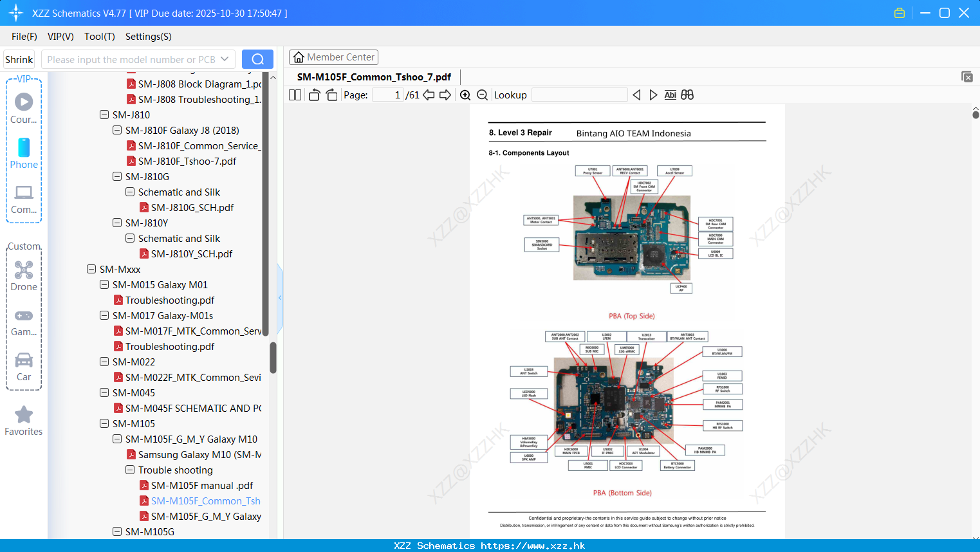Open SM-M045F SCHEMATIC AND PCB file
This screenshot has width=980, height=552.
point(187,408)
